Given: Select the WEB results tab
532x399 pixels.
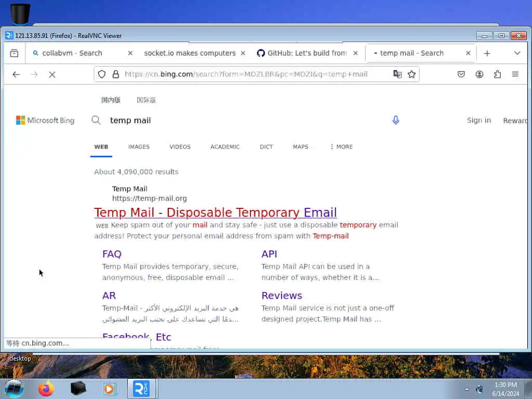Looking at the screenshot, I should (101, 147).
